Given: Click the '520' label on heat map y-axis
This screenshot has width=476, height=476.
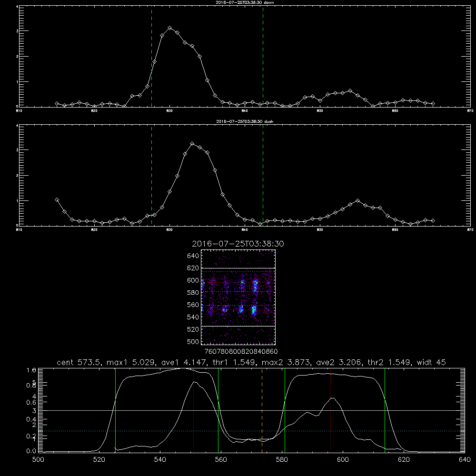Looking at the screenshot, I should [193, 329].
